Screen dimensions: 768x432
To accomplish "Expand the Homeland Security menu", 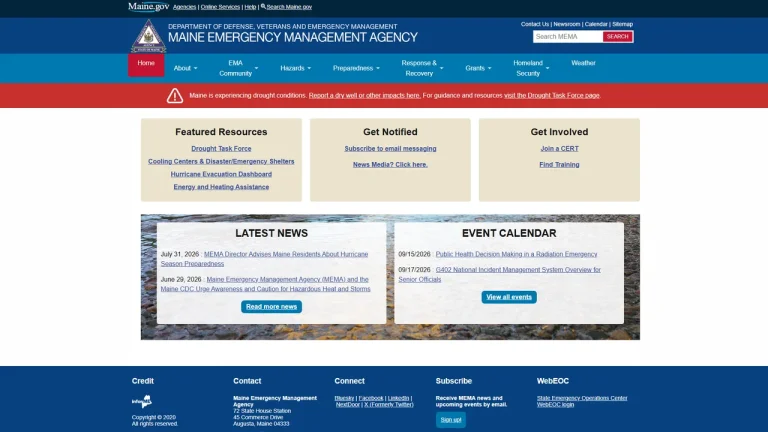I will click(x=531, y=68).
